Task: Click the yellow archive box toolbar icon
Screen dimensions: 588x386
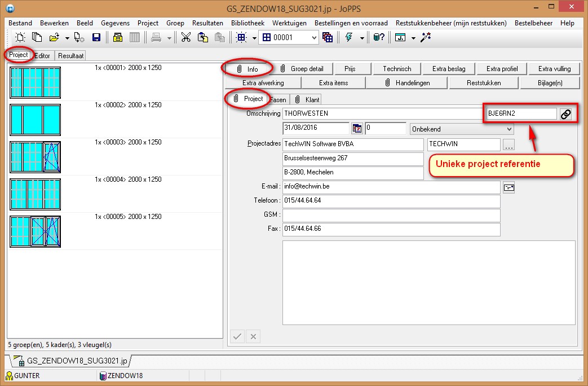Action: click(x=118, y=37)
